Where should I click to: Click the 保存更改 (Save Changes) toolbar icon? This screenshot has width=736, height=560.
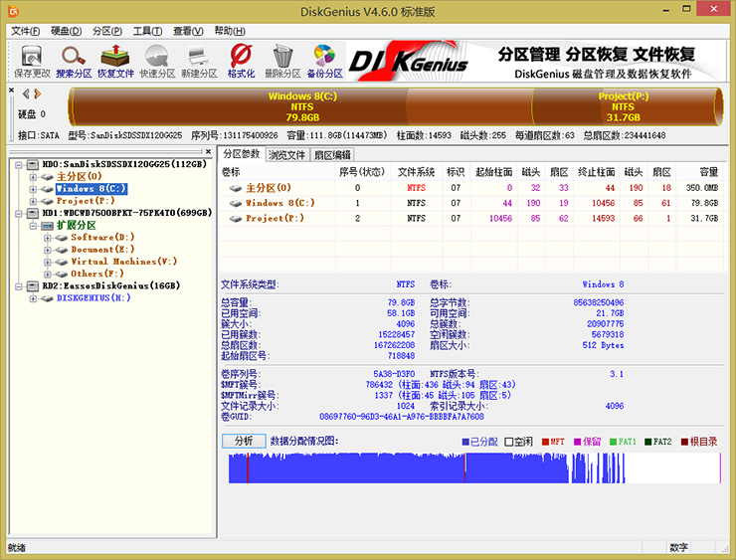point(32,60)
